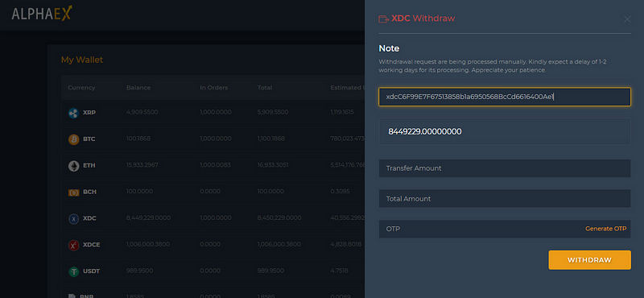The height and width of the screenshot is (298, 644).
Task: Click into the OTP input field
Action: [481, 229]
